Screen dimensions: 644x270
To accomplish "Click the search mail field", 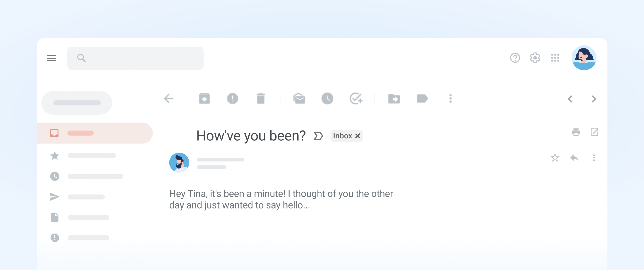I will [x=140, y=58].
